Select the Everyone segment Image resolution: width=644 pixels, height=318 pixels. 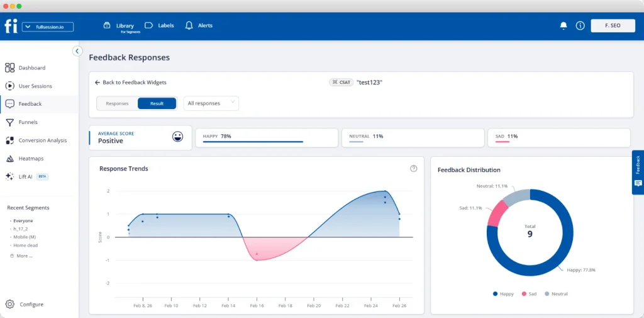23,221
